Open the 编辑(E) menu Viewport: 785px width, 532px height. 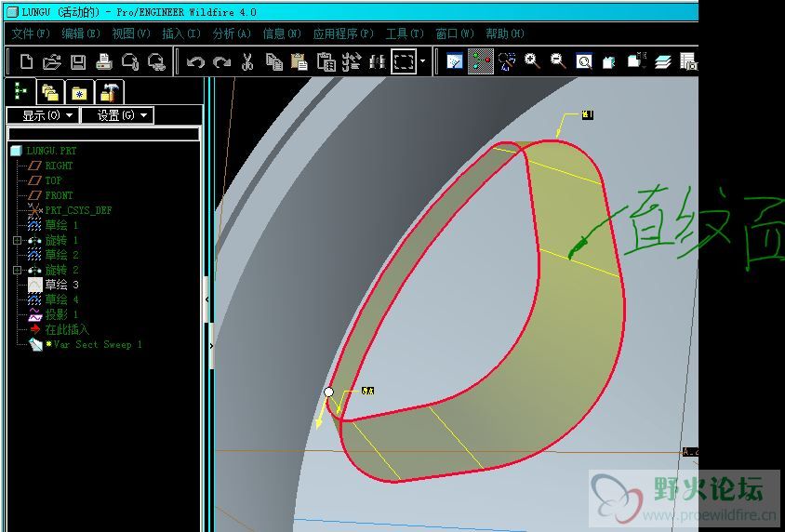click(81, 33)
